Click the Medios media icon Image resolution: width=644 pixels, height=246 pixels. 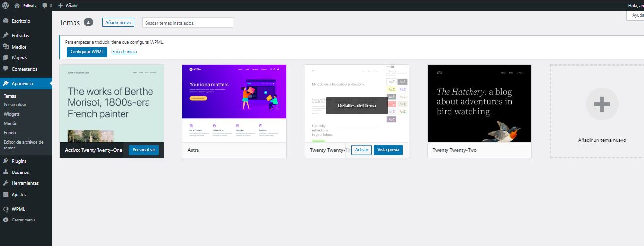point(5,47)
